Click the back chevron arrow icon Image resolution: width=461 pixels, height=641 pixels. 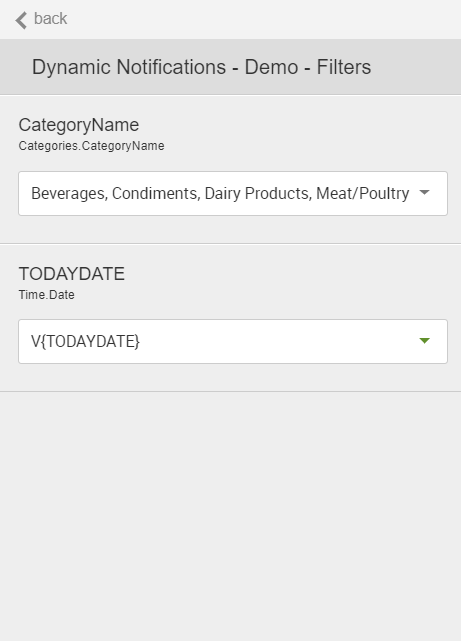pyautogui.click(x=21, y=20)
